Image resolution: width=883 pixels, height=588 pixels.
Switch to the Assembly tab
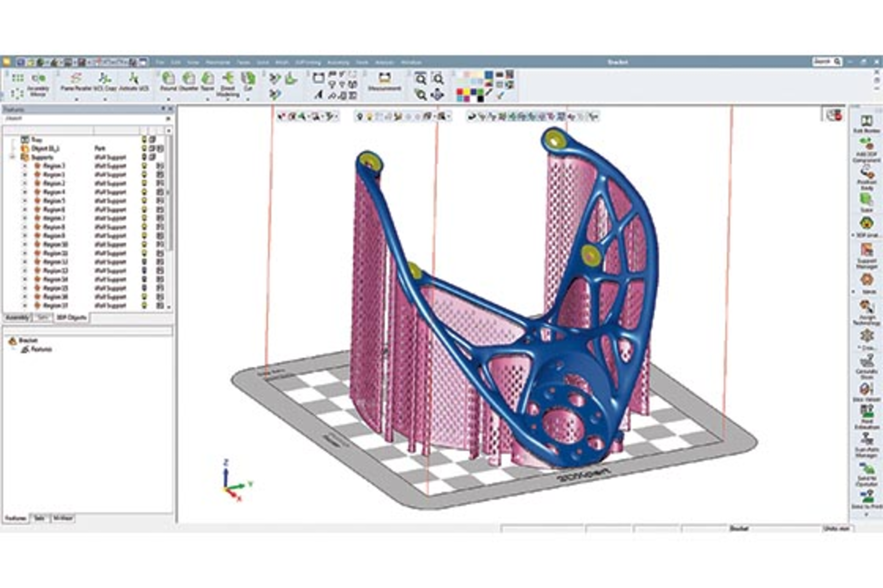(x=17, y=318)
